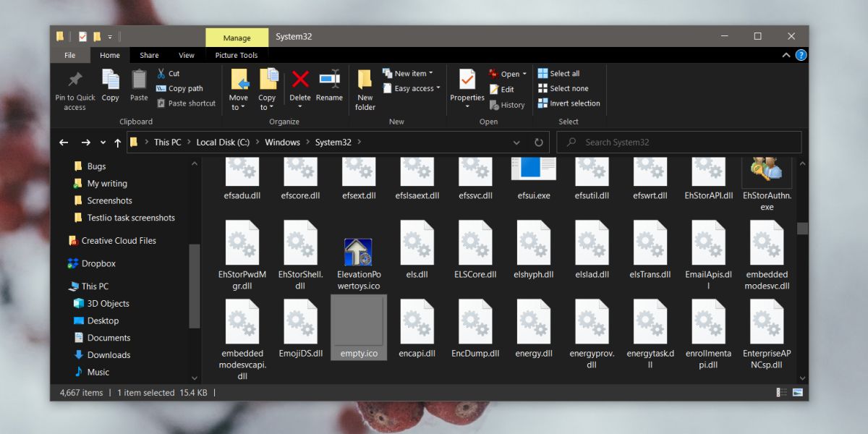Click the red Delete icon
Viewport: 868px width, 434px height.
pos(300,79)
